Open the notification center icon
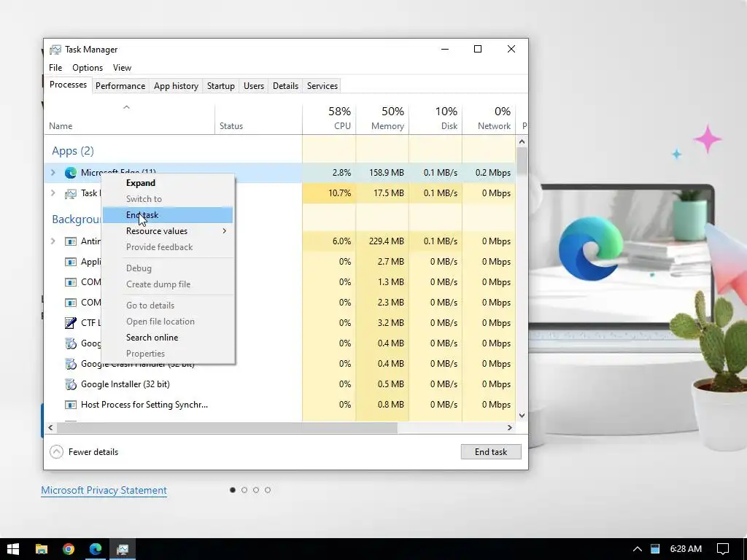The width and height of the screenshot is (747, 560). pos(723,549)
